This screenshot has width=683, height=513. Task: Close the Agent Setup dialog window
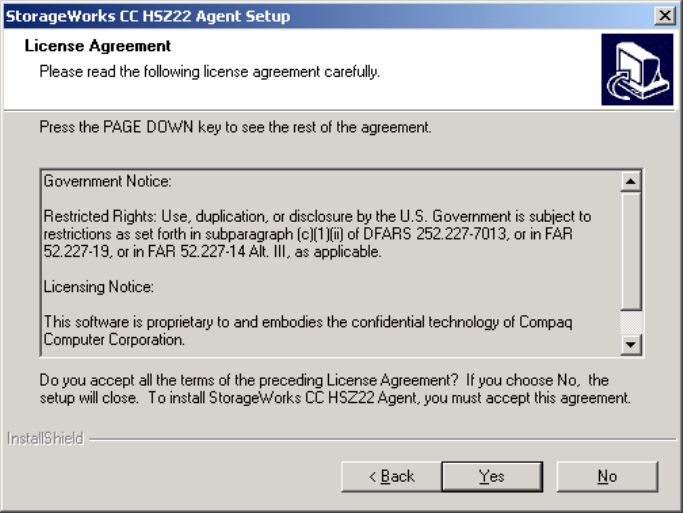pyautogui.click(x=664, y=16)
